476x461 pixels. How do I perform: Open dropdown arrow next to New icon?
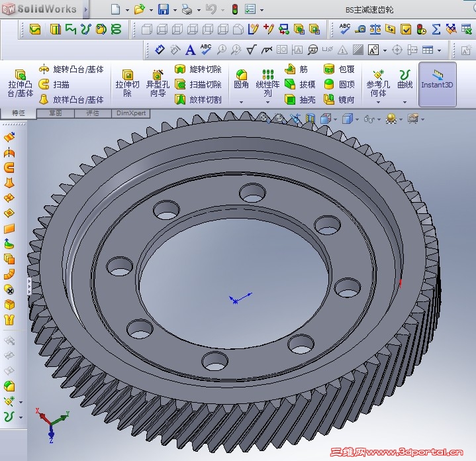[x=127, y=10]
